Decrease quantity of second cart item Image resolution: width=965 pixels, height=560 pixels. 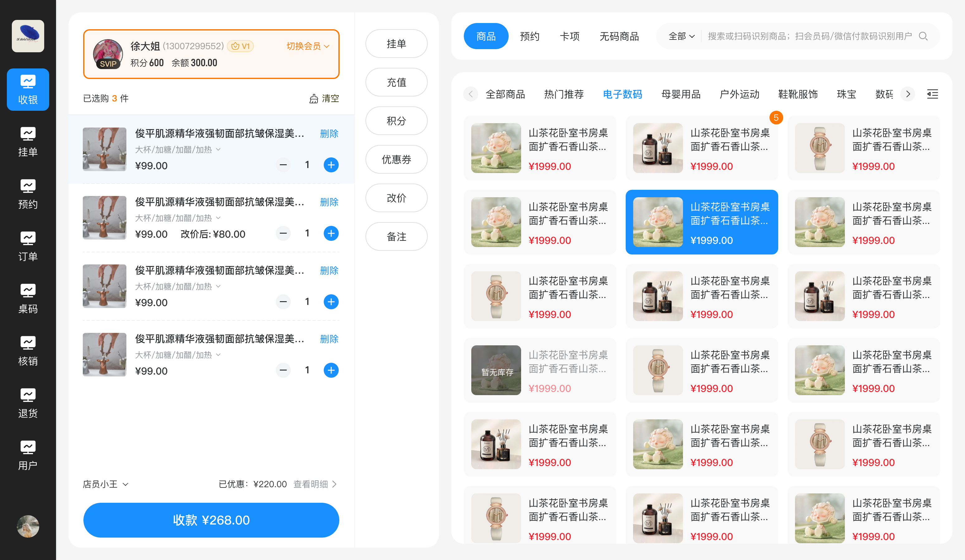click(283, 233)
